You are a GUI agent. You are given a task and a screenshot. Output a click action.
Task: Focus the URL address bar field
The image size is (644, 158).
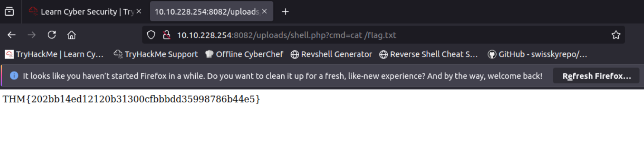[372, 35]
